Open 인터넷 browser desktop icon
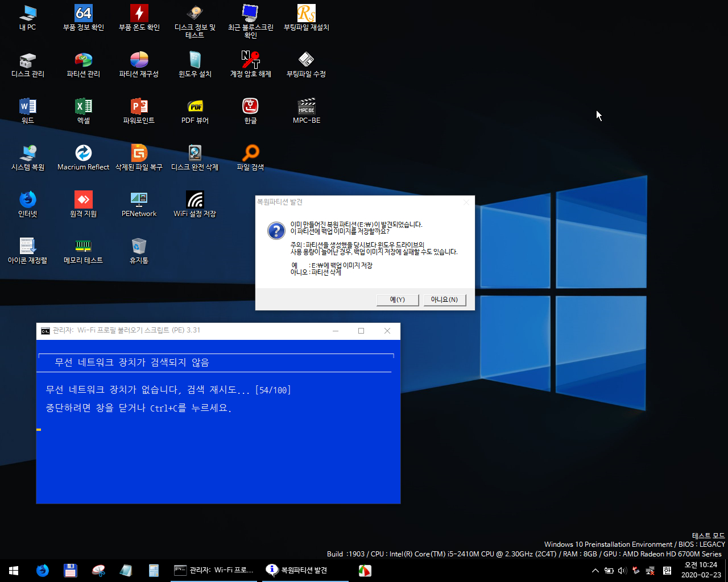The image size is (728, 582). pyautogui.click(x=27, y=204)
